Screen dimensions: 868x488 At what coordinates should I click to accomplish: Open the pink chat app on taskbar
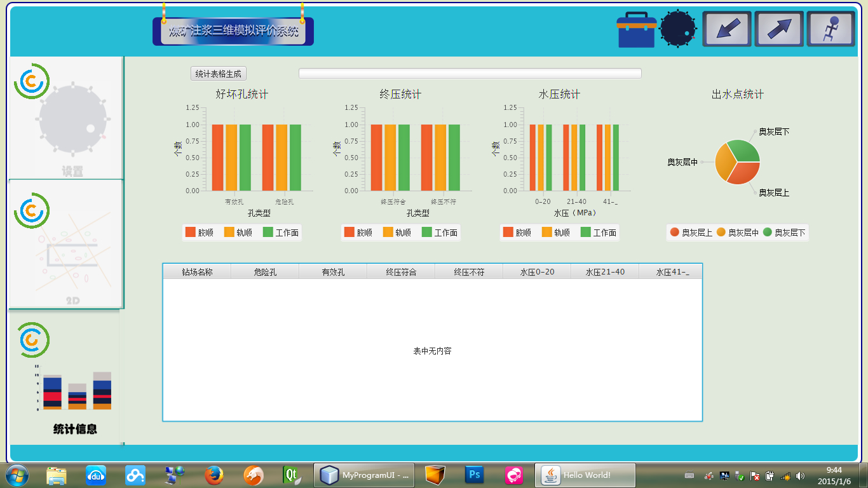pos(514,475)
